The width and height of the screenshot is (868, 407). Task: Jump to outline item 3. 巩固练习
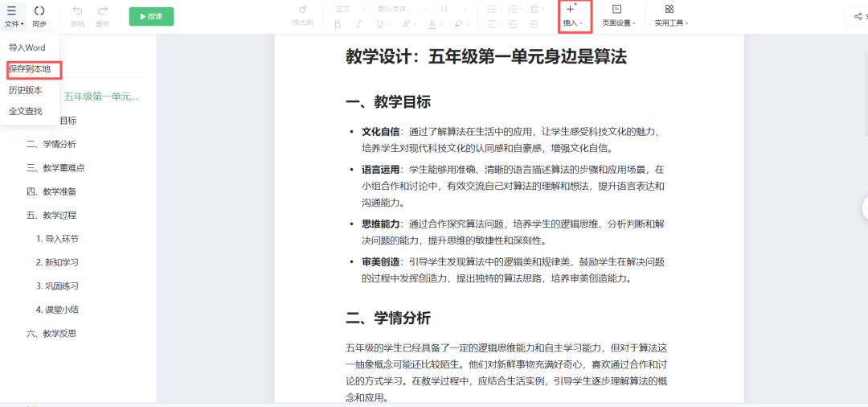tap(57, 286)
